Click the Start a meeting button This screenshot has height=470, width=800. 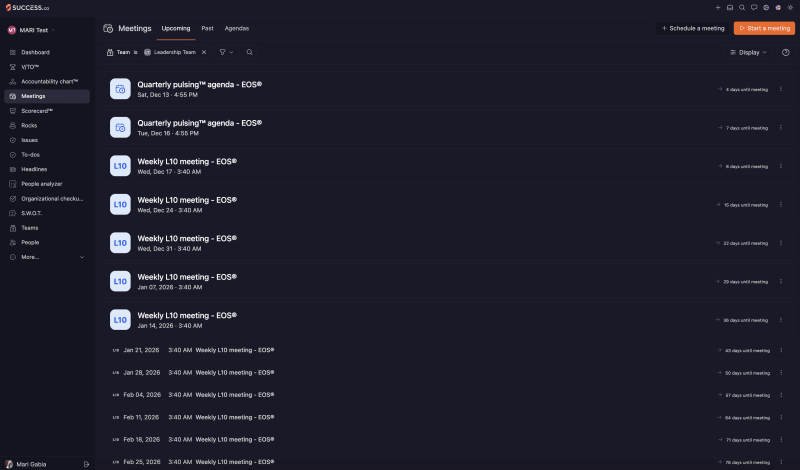pyautogui.click(x=764, y=29)
